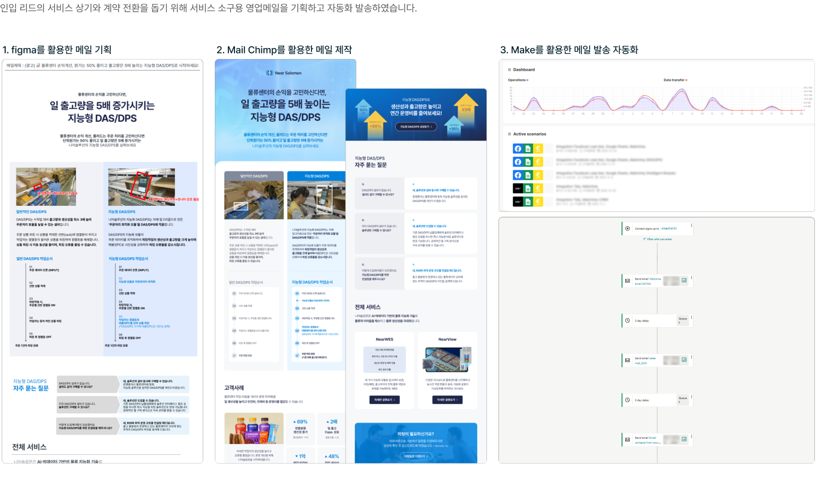Open the three-dot menu on the sales-mail_2410 step

pyautogui.click(x=691, y=357)
